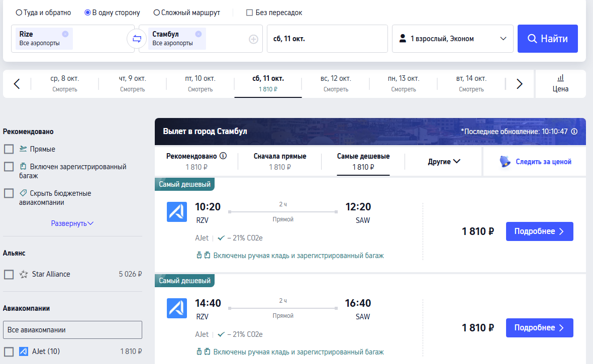Select В одну сторону trip type
Viewport: 593px width, 364px height.
(x=112, y=13)
